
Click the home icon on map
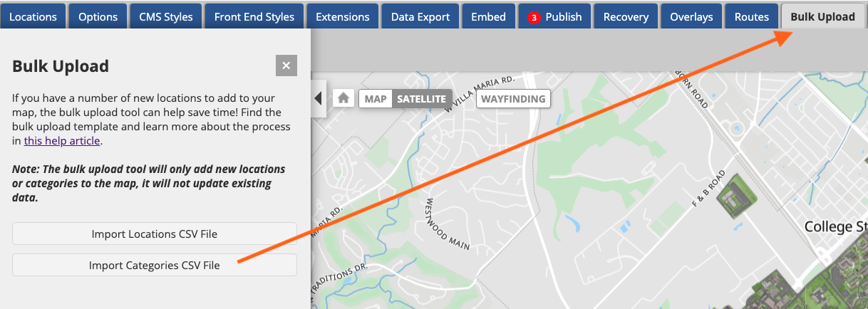click(343, 98)
